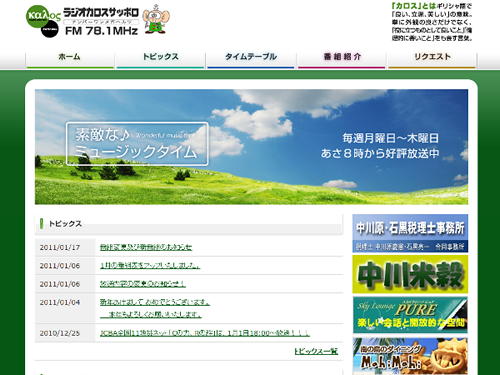Click the 毎週月曜日〜木曜日 banner text
This screenshot has width=500, height=375.
pyautogui.click(x=391, y=138)
